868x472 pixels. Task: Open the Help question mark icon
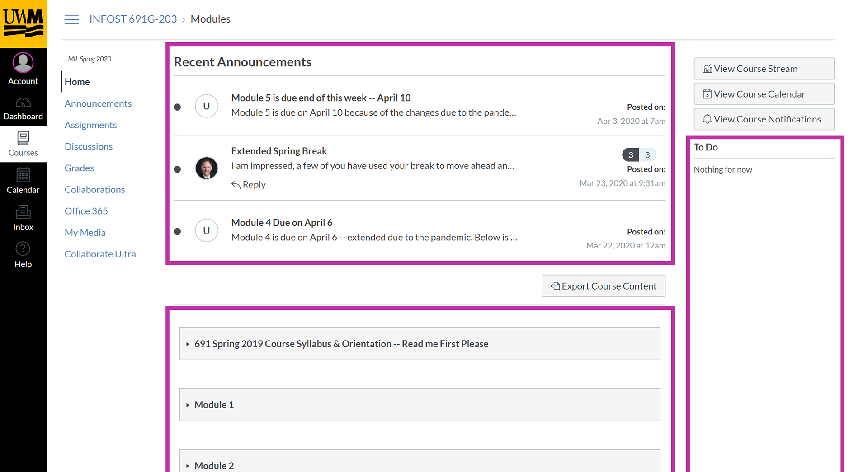(x=23, y=249)
